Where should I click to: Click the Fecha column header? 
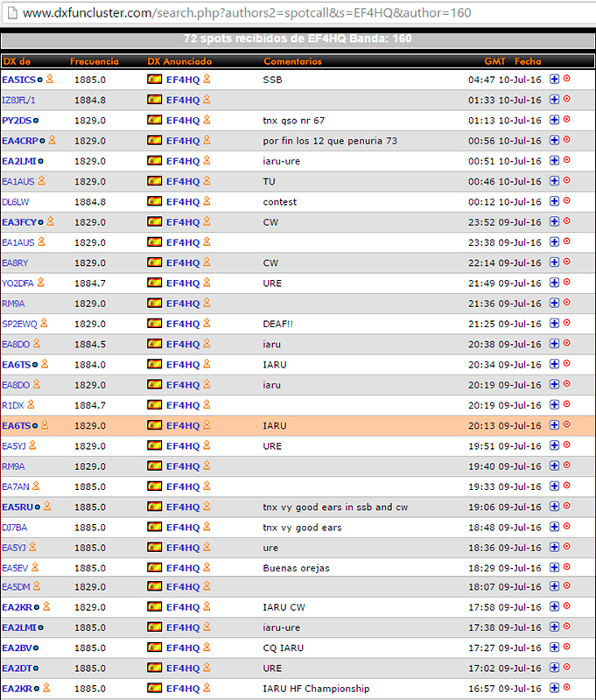pyautogui.click(x=528, y=61)
